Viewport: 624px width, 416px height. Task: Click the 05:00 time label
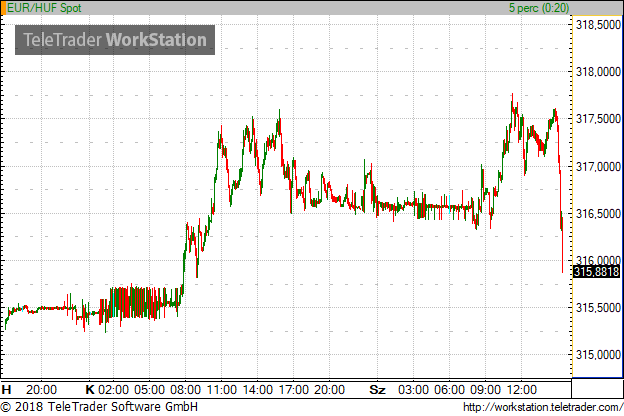coord(149,389)
